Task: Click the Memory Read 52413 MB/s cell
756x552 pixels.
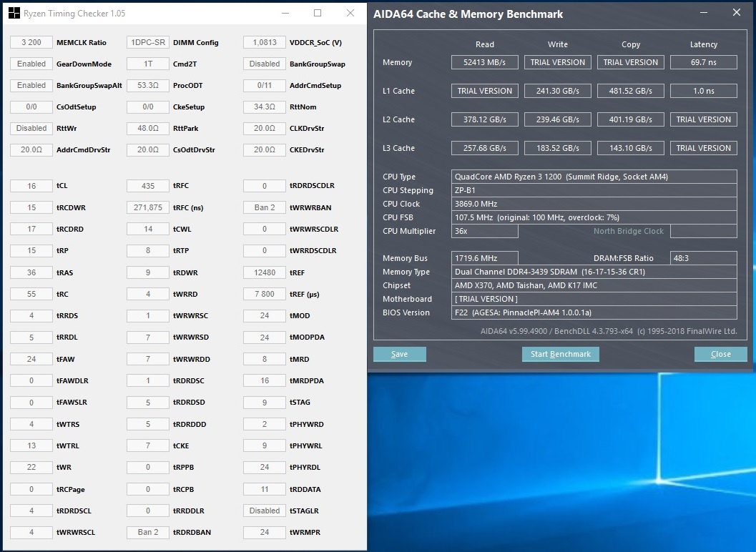Action: pos(484,62)
